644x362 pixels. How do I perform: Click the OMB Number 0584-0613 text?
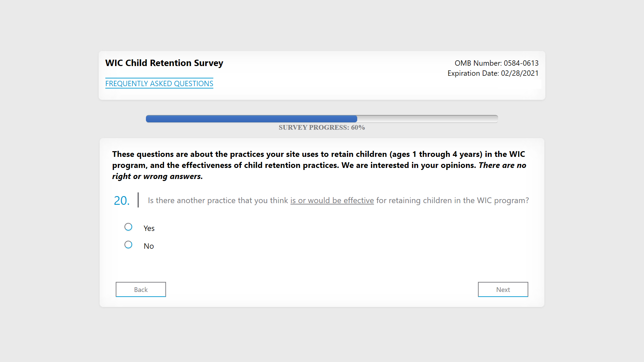pyautogui.click(x=496, y=63)
